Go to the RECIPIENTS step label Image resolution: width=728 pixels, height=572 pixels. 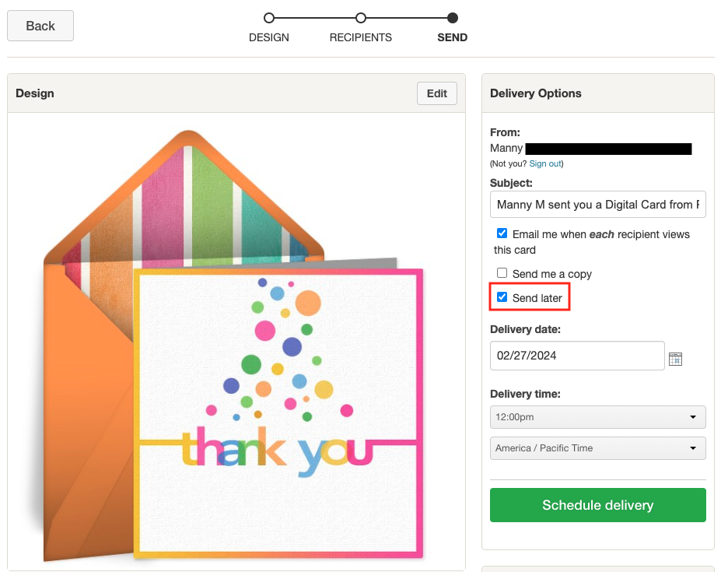click(361, 37)
